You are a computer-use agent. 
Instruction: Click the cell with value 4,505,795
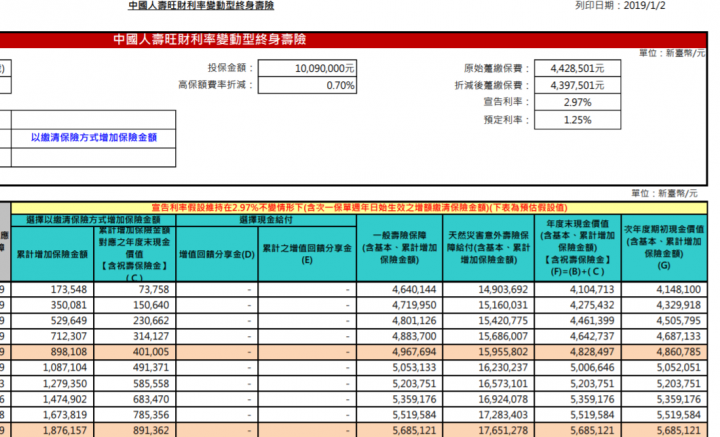(x=664, y=321)
